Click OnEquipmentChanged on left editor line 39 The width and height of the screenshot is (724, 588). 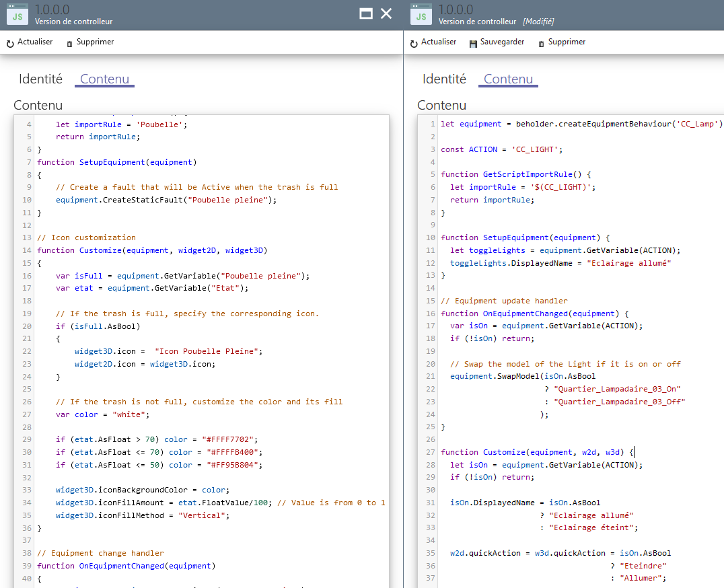[x=121, y=566]
